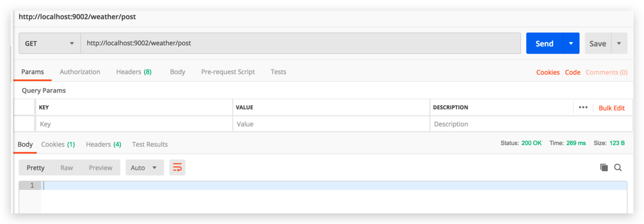
Task: Open the Bulk Edit link
Action: coord(612,108)
